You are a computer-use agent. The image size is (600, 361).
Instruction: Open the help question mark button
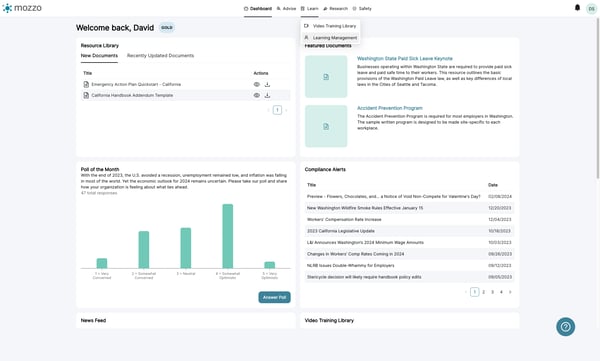pos(566,327)
